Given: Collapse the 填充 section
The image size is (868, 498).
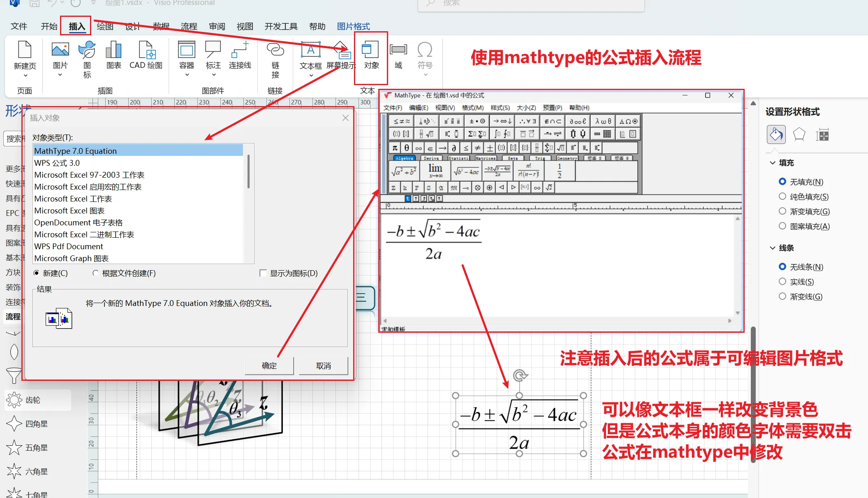Looking at the screenshot, I should (x=773, y=163).
